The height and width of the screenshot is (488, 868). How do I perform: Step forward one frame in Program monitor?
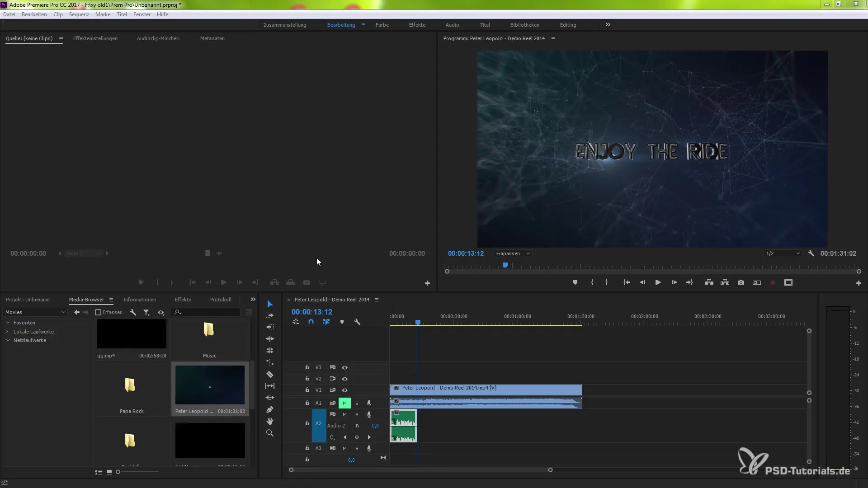coord(674,282)
